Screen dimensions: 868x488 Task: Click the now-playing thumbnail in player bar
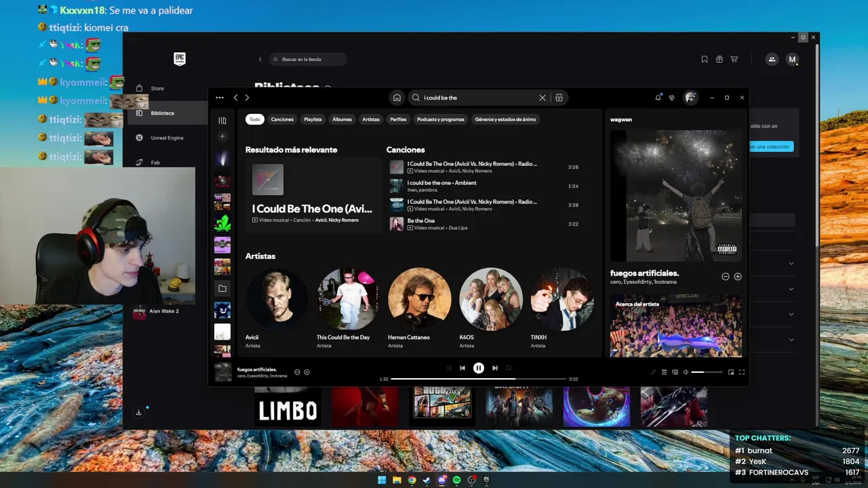pyautogui.click(x=223, y=372)
